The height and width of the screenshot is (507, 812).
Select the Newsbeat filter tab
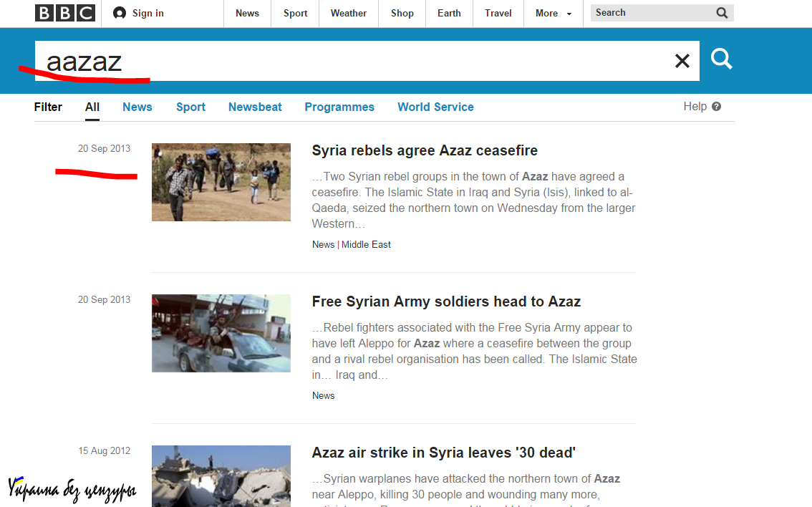pyautogui.click(x=255, y=107)
